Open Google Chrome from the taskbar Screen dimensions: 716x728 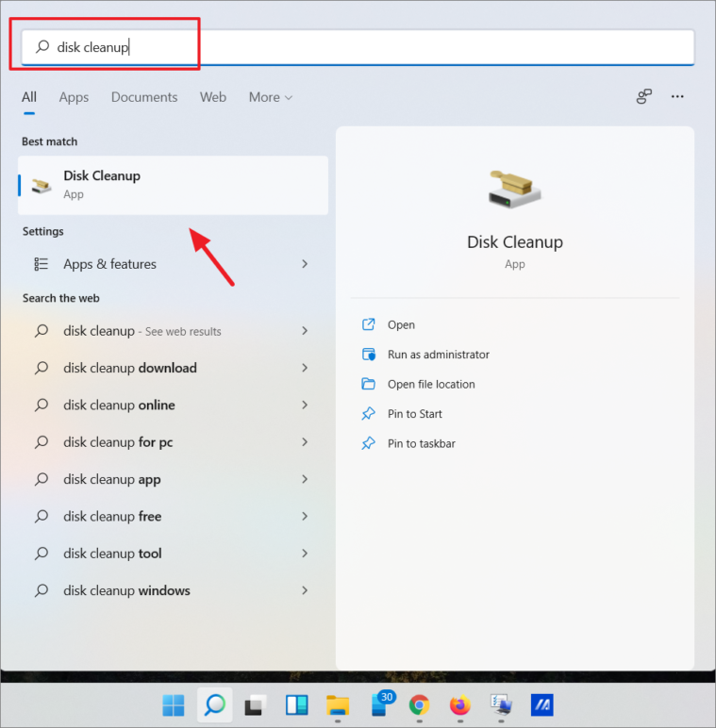[x=419, y=705]
